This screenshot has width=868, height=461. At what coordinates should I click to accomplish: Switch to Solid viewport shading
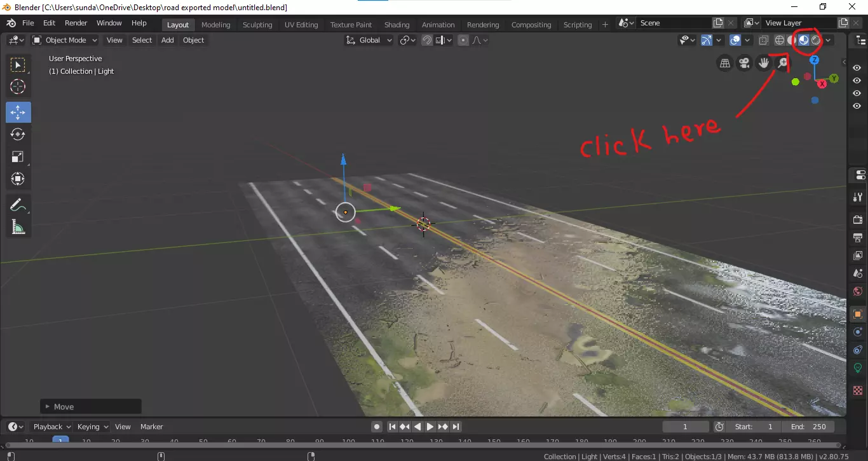point(791,40)
